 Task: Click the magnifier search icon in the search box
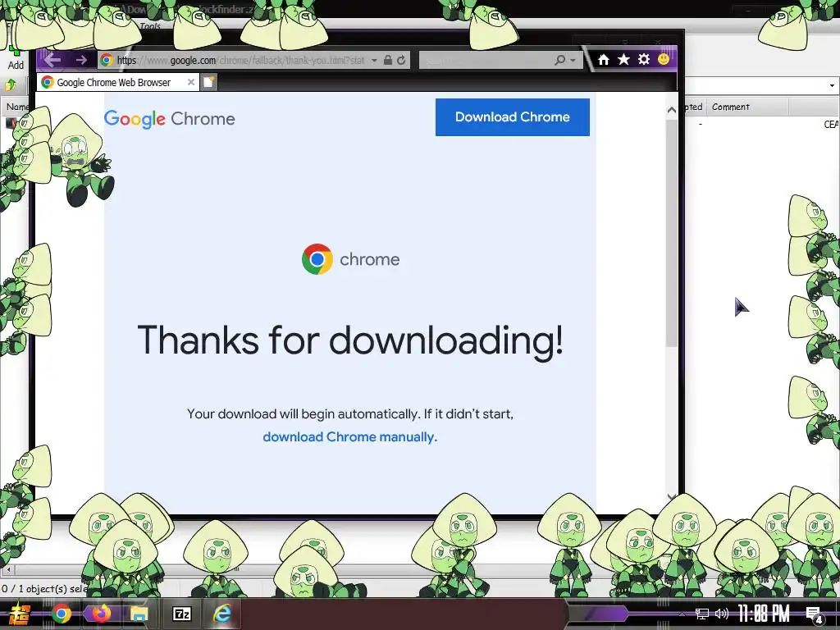click(559, 60)
